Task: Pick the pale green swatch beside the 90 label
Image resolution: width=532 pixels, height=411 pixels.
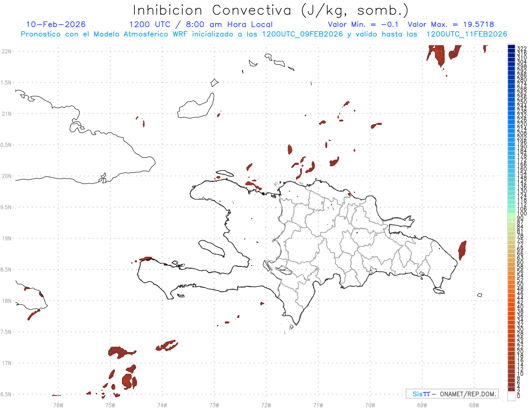Action: 511,215
